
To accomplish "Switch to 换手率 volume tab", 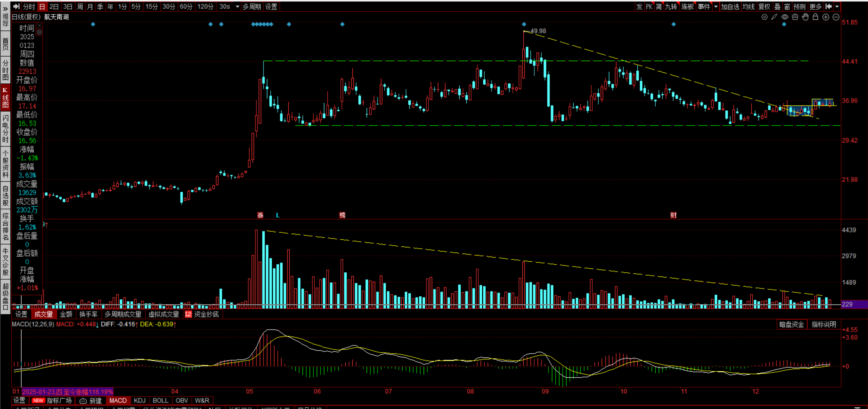I will pyautogui.click(x=88, y=314).
